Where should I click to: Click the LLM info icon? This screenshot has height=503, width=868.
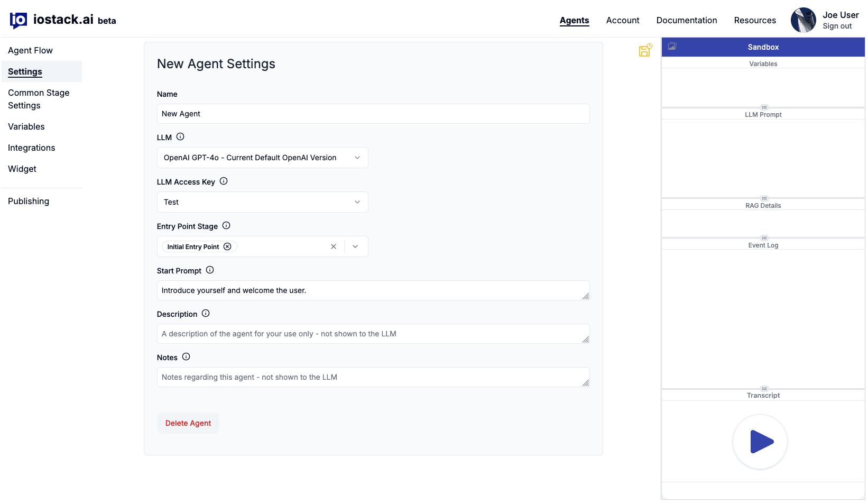180,136
